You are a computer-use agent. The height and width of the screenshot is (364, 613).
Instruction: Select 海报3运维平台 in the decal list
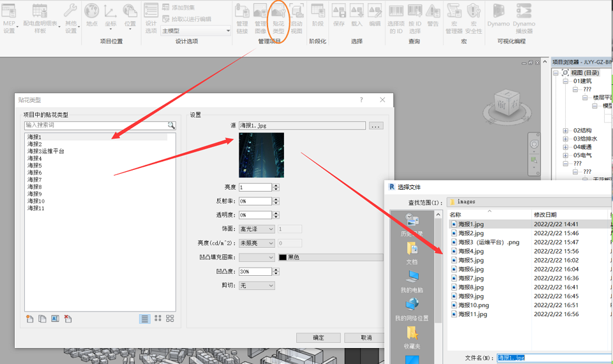45,151
